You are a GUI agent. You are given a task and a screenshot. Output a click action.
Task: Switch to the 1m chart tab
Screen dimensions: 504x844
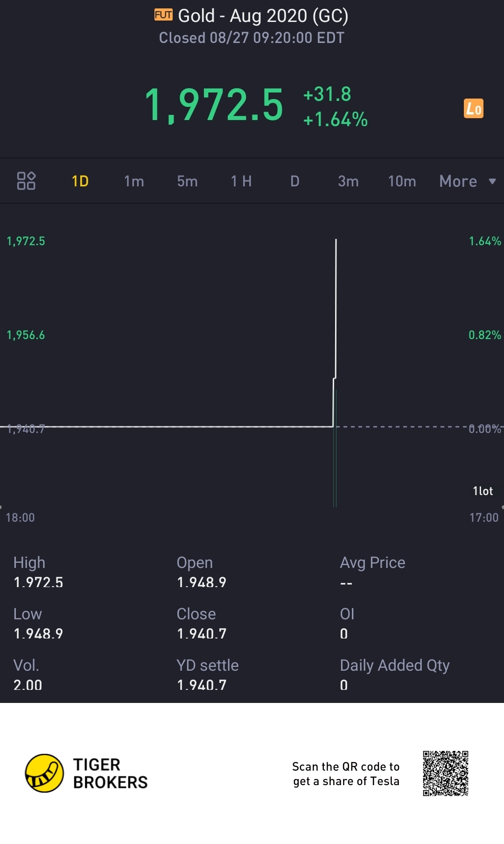(134, 181)
